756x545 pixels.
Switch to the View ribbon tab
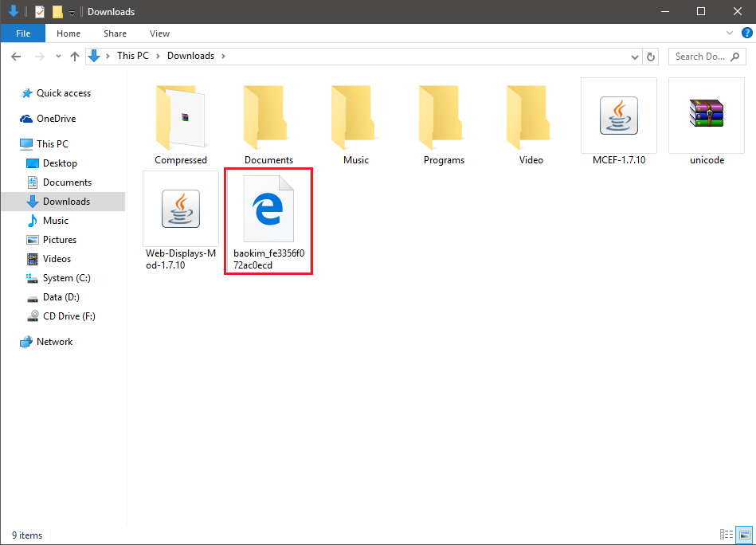(159, 33)
